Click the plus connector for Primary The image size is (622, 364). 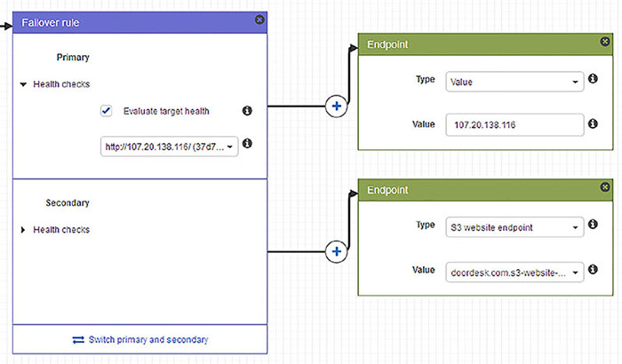[336, 107]
